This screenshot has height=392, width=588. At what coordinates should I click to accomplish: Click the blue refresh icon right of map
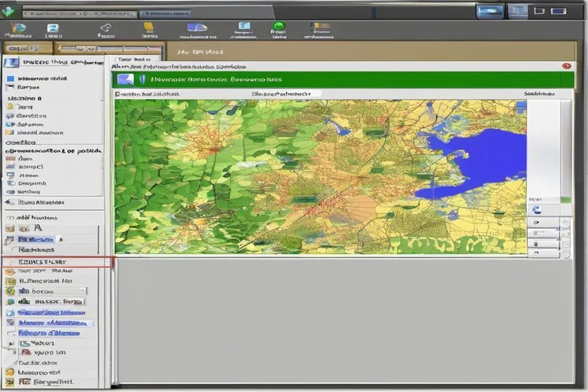pyautogui.click(x=536, y=209)
